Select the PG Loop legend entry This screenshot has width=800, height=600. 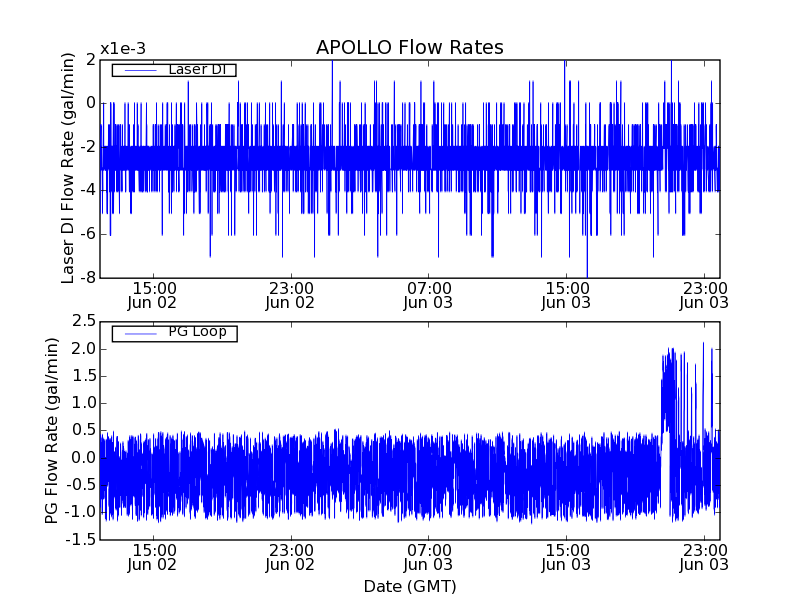click(x=174, y=333)
